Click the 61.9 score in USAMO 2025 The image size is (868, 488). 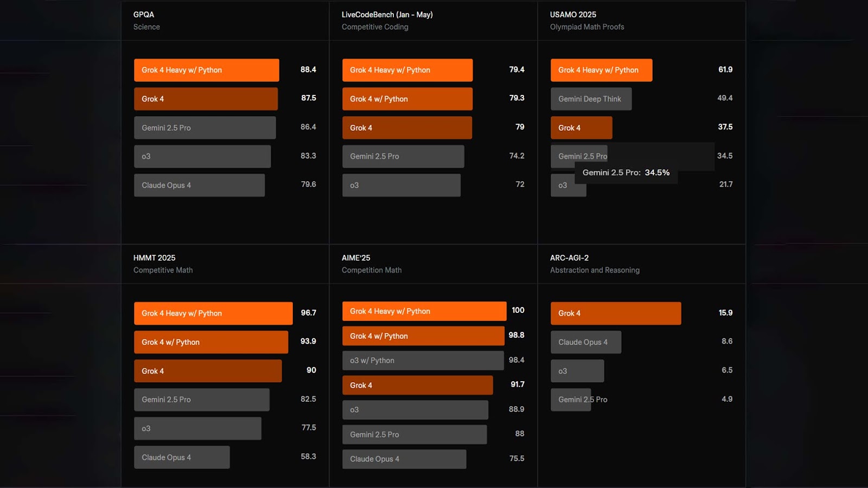[725, 69]
